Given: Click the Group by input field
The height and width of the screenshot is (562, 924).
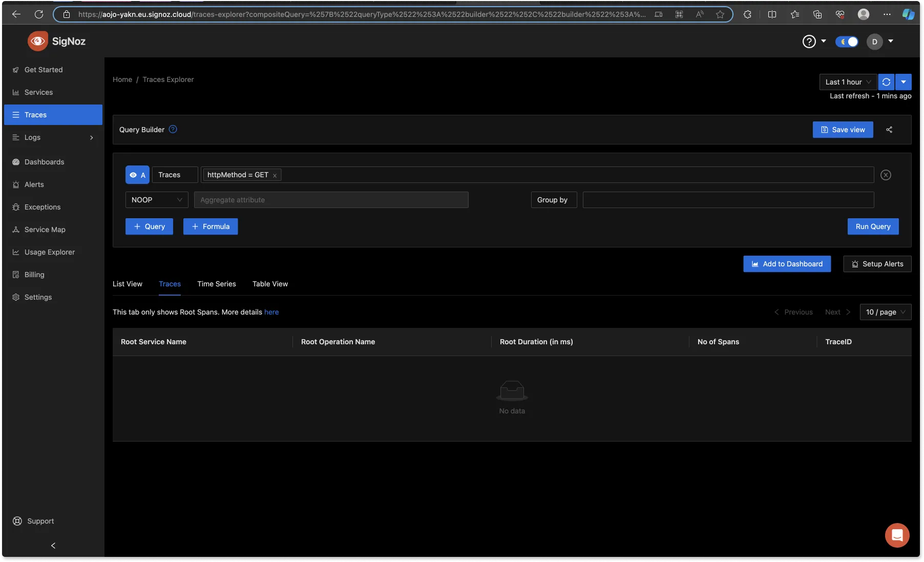Looking at the screenshot, I should [x=728, y=200].
